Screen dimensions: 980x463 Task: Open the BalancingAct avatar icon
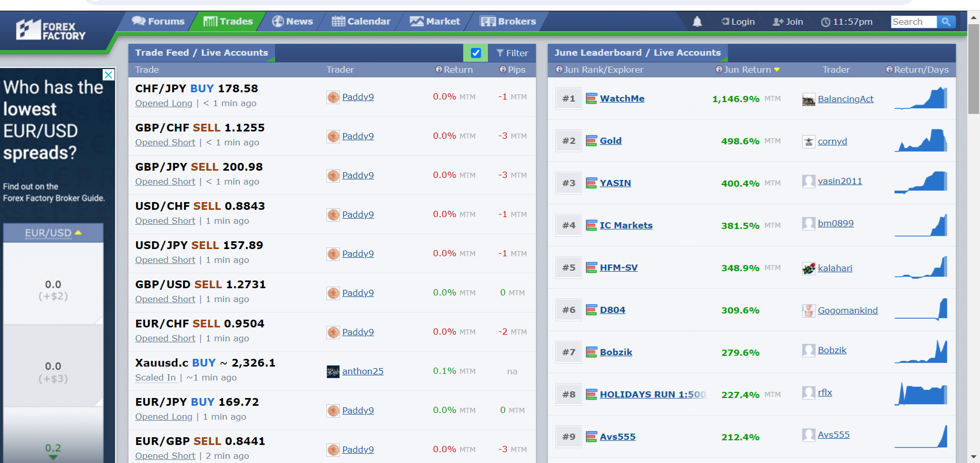[809, 100]
